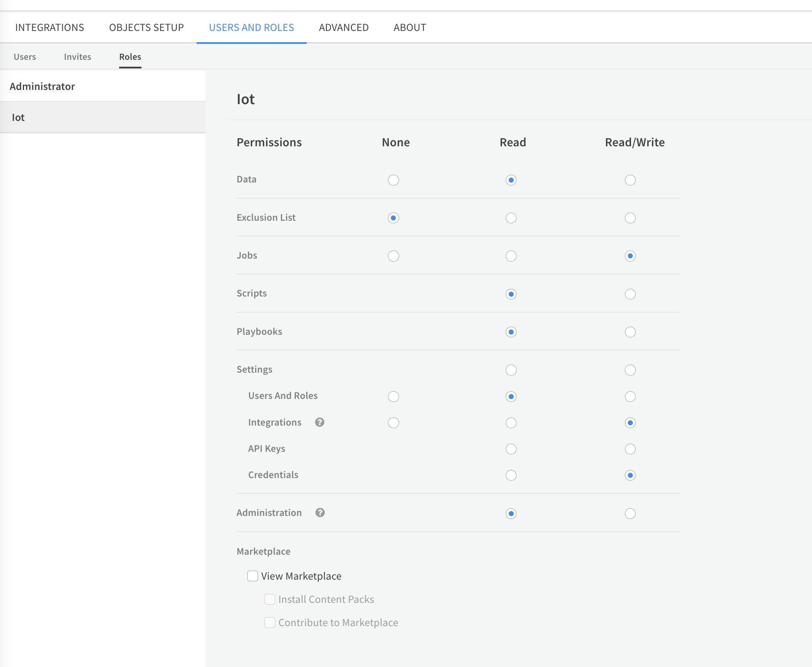Open the Integrations top tab
The width and height of the screenshot is (812, 667).
coord(49,28)
